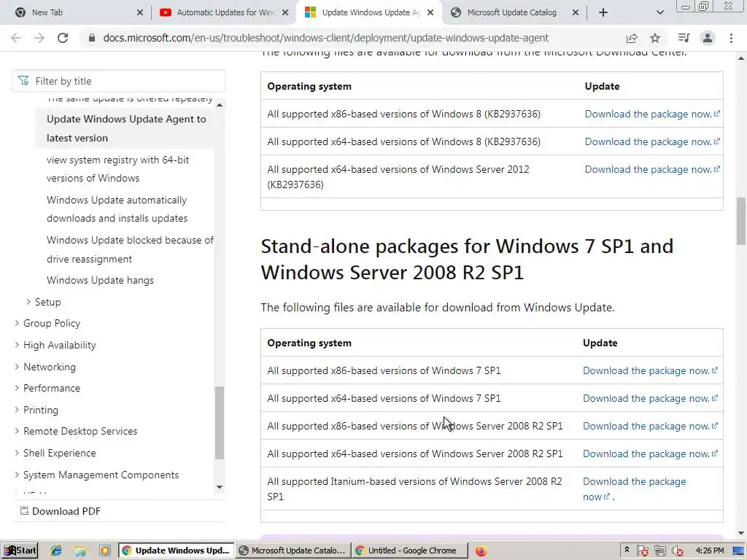Click the Action Center flag tray icon
747x560 pixels.
click(x=642, y=551)
